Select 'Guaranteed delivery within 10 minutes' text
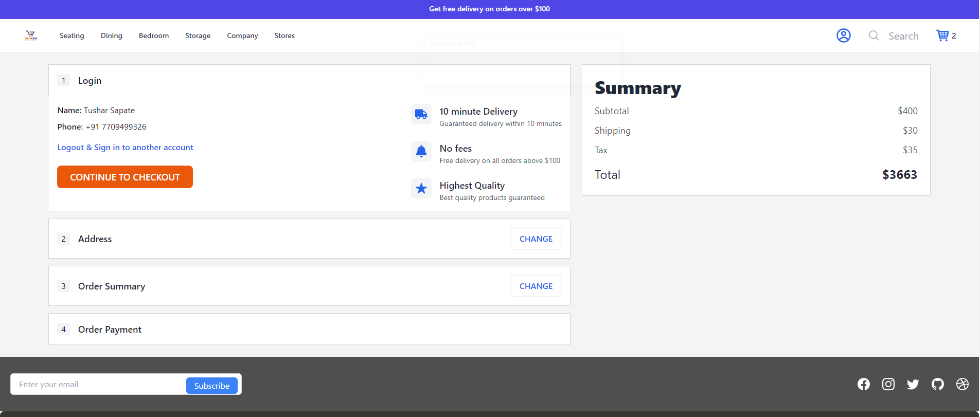This screenshot has height=417, width=980. point(501,124)
